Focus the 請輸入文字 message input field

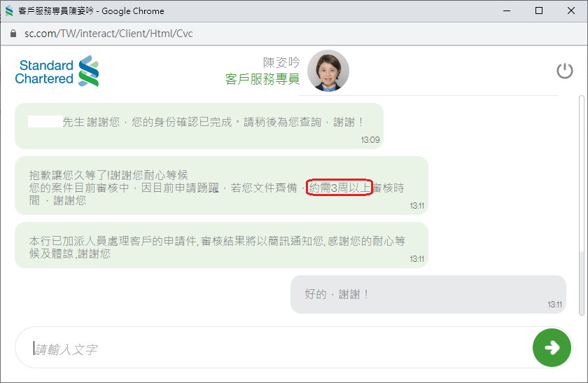pyautogui.click(x=273, y=348)
